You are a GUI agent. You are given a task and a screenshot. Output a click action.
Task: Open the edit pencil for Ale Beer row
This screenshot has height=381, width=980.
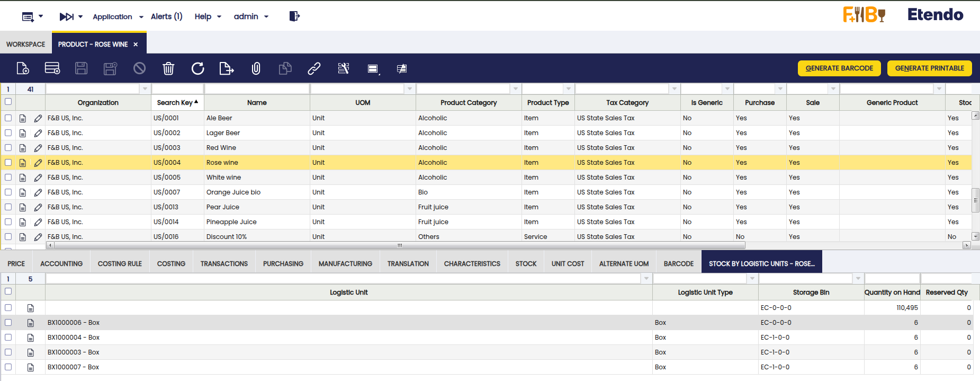coord(38,118)
